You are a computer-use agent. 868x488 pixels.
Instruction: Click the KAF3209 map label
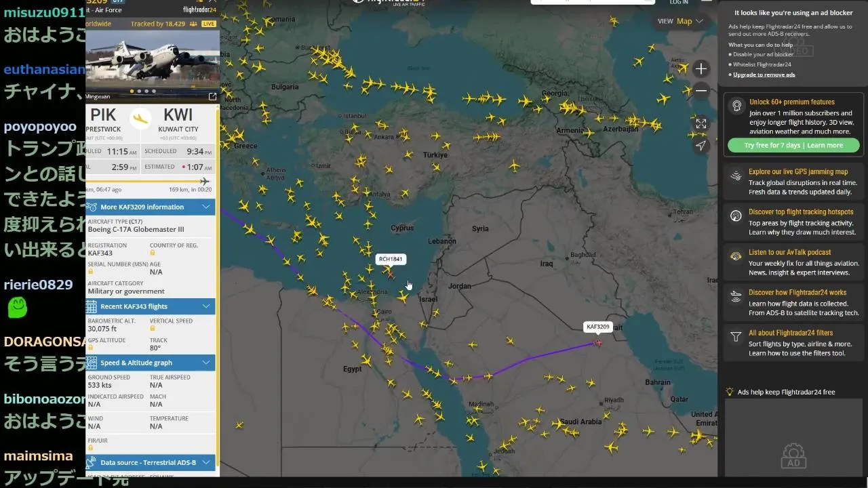click(x=597, y=327)
